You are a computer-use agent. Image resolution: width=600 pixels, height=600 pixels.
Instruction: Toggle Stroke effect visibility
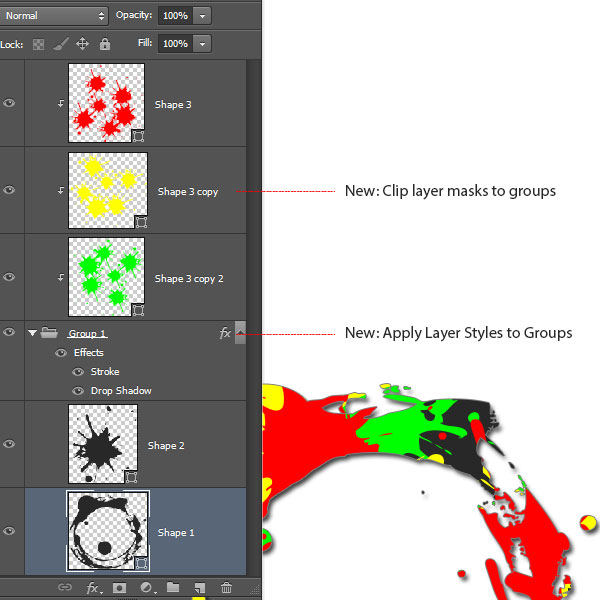pyautogui.click(x=78, y=372)
